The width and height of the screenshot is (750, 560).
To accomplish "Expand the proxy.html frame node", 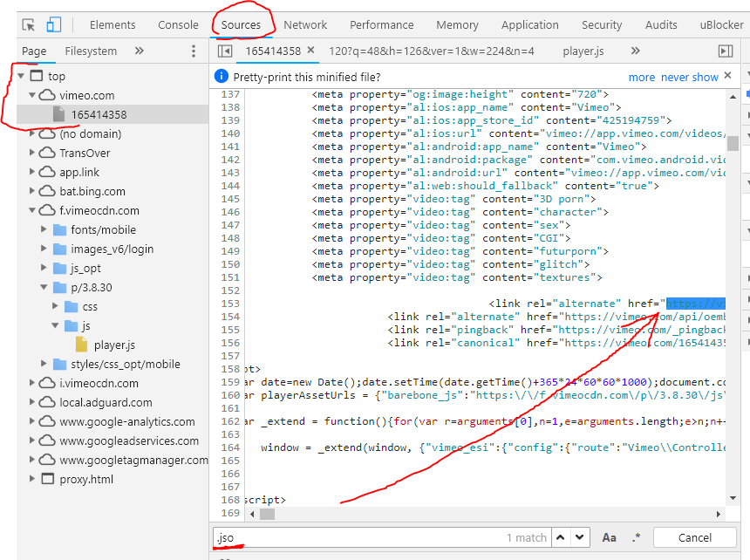I will [32, 478].
